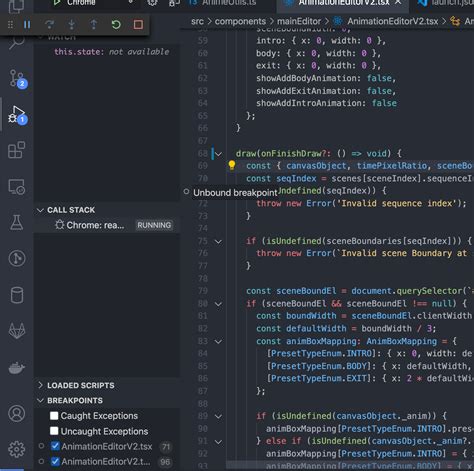Grab the debug toolbar drag handle

(10, 25)
